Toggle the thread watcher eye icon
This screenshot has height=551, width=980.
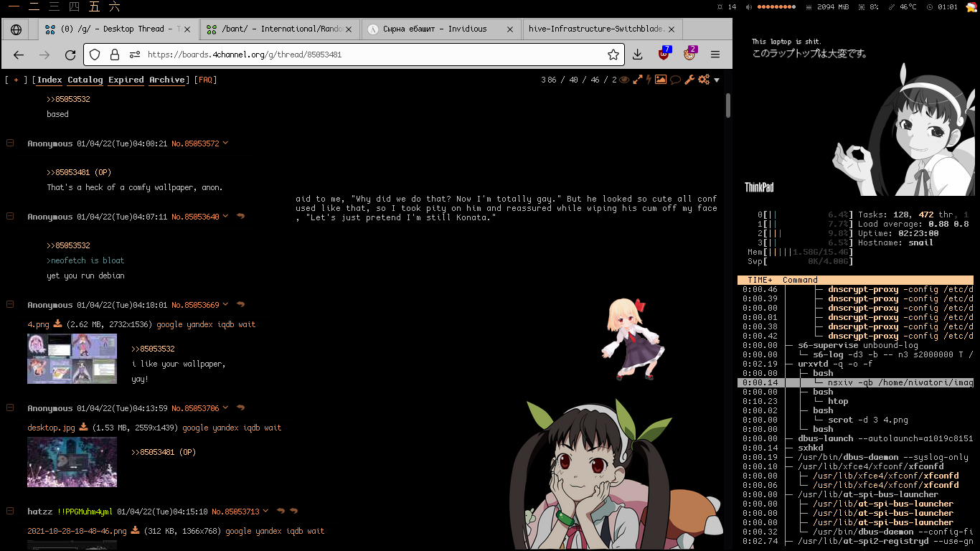point(624,80)
